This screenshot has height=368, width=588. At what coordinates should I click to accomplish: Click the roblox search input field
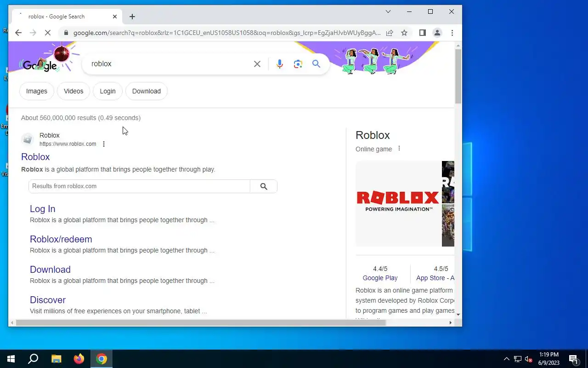[x=170, y=64]
